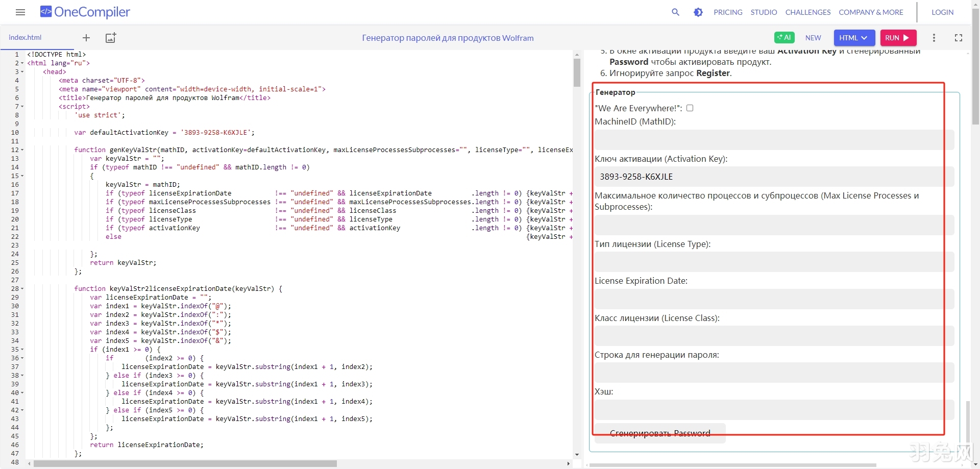Enter fullscreen mode via the expand icon
Viewport: 980px width, 469px height.
tap(958, 38)
